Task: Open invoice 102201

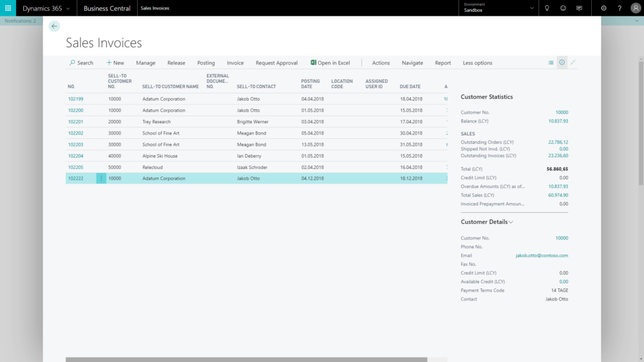Action: point(75,122)
